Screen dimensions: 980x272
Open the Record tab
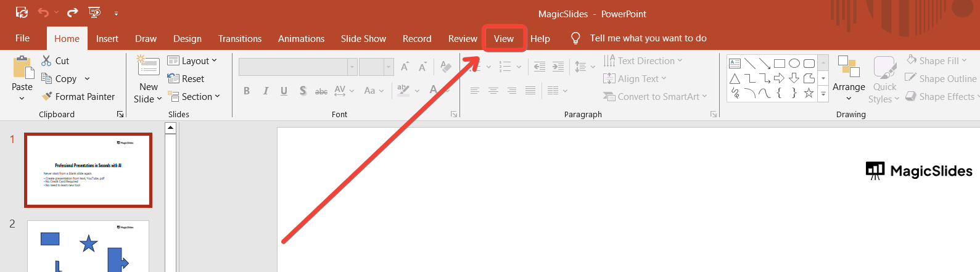point(417,38)
